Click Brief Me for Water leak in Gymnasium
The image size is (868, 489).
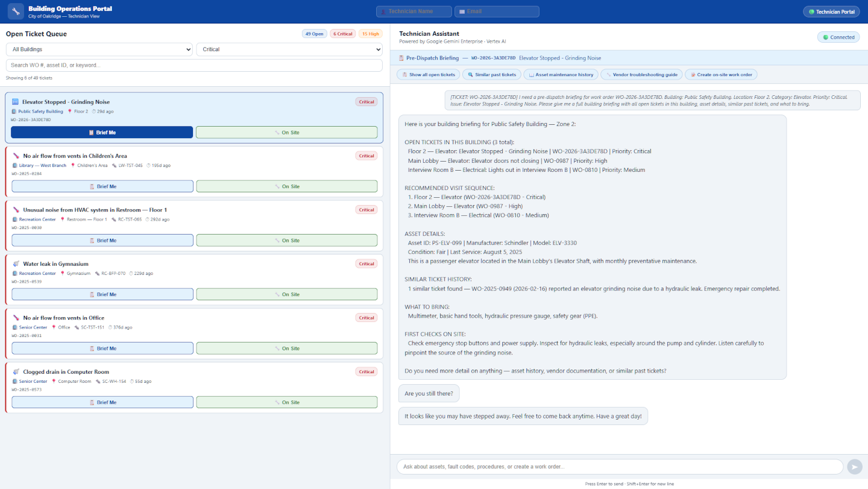click(x=102, y=294)
